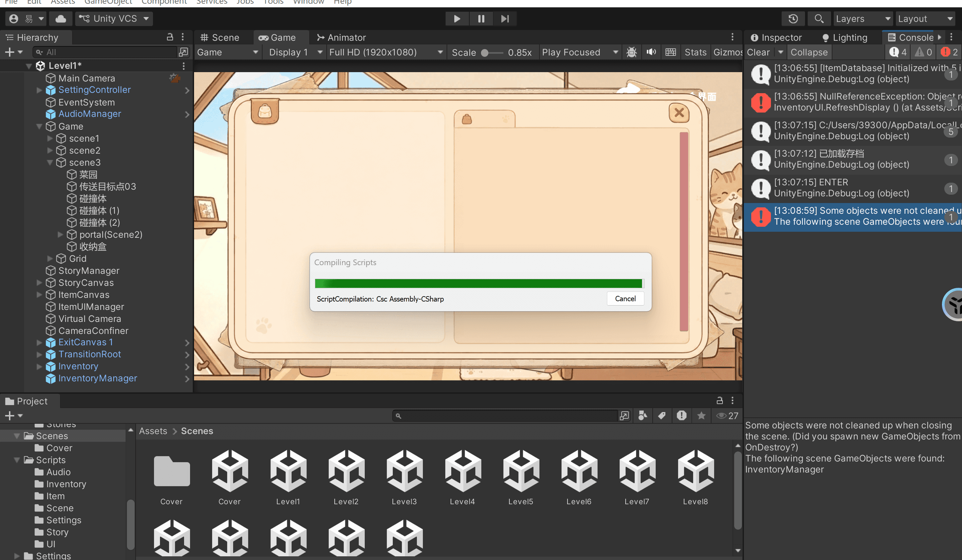The height and width of the screenshot is (560, 962).
Task: Switch to the Lighting tab
Action: (844, 37)
